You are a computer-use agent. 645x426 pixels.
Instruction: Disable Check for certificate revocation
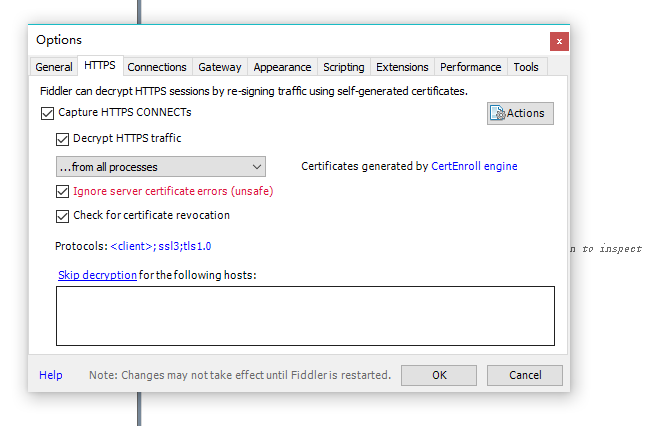click(x=63, y=215)
